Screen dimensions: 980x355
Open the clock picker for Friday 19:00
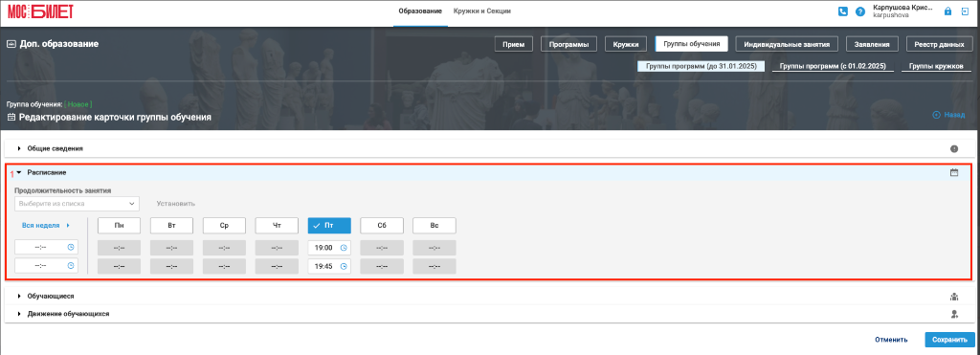pos(344,248)
